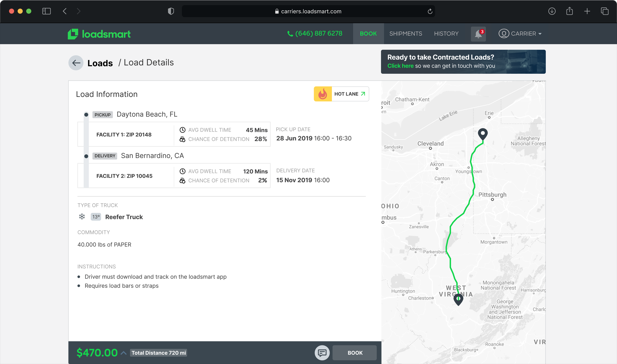Click the reload page icon
Screen dimensions: 617x364
tap(430, 11)
